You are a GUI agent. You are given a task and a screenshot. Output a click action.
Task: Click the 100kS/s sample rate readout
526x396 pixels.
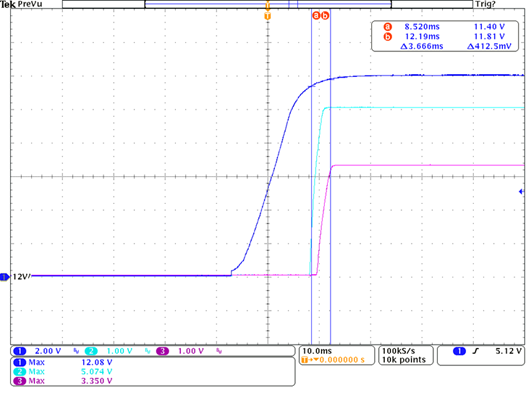399,351
